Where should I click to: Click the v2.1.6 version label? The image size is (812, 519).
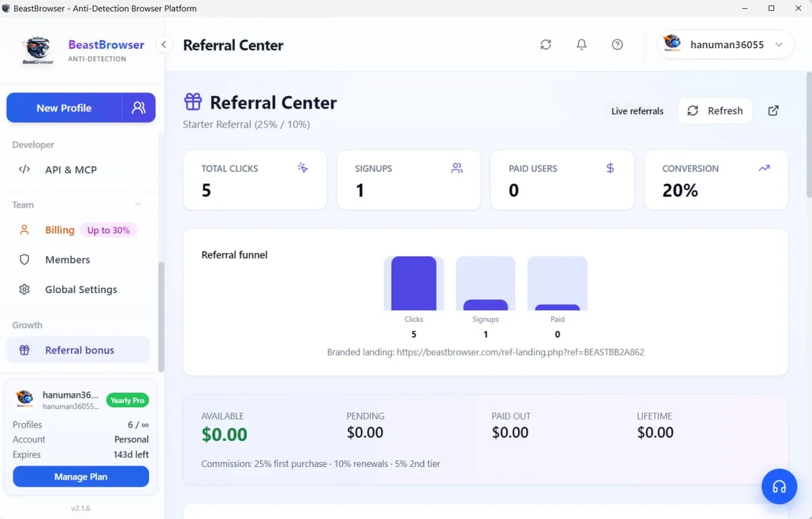click(x=81, y=508)
